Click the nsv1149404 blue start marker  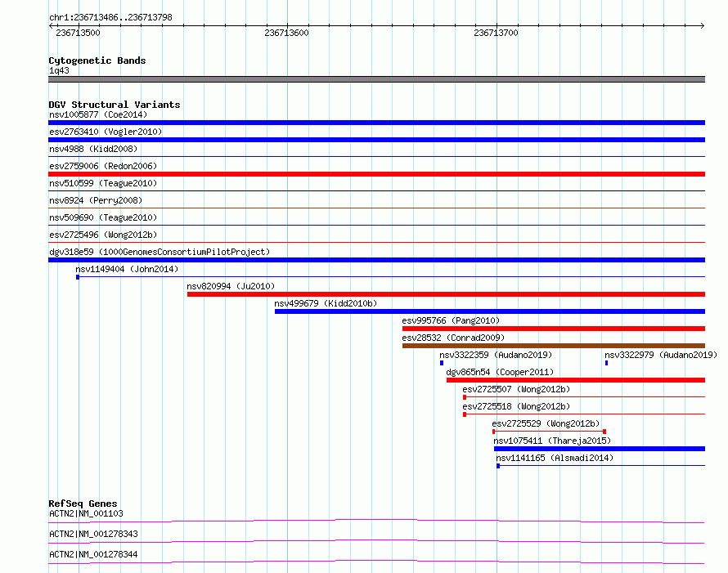click(78, 277)
